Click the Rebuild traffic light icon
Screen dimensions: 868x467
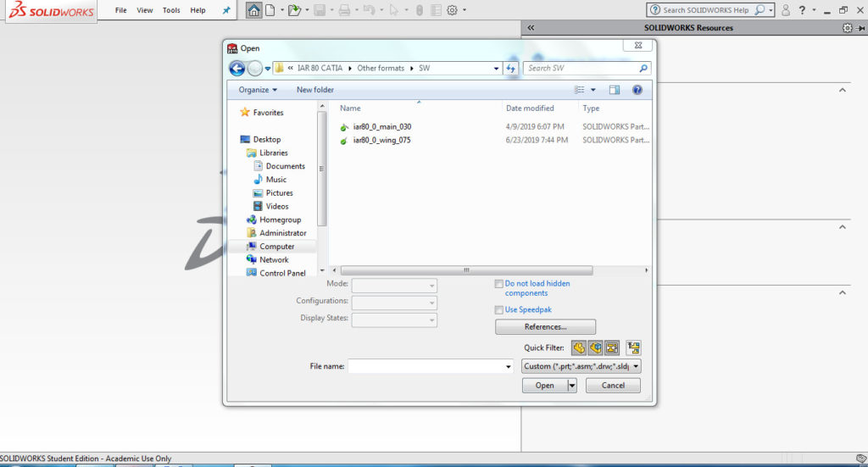(420, 10)
